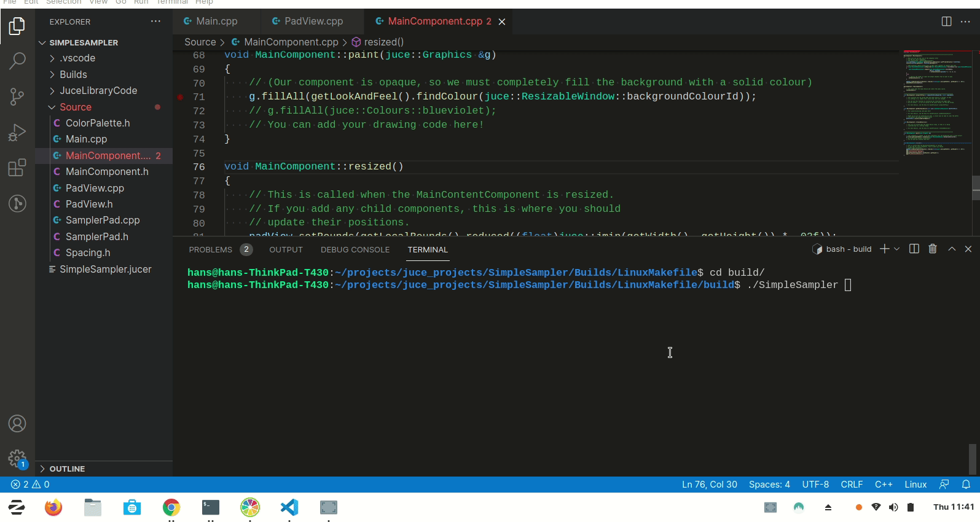The width and height of the screenshot is (980, 522).
Task: Close the terminal panel
Action: tap(968, 249)
